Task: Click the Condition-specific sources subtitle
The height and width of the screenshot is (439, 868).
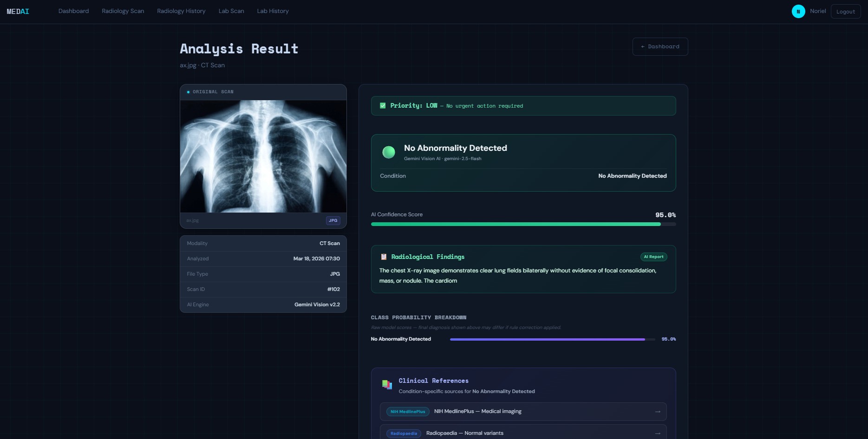Action: (x=467, y=392)
